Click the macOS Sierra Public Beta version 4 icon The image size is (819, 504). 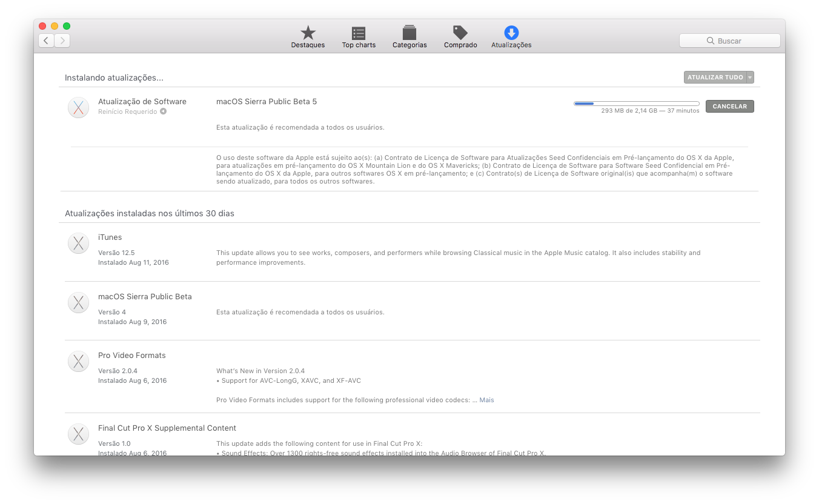coord(78,302)
